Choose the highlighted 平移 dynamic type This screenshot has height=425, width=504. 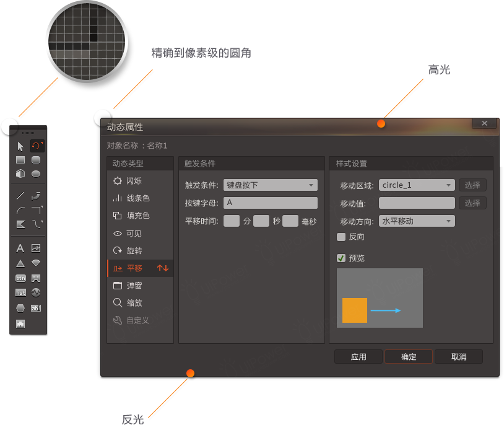coord(141,268)
